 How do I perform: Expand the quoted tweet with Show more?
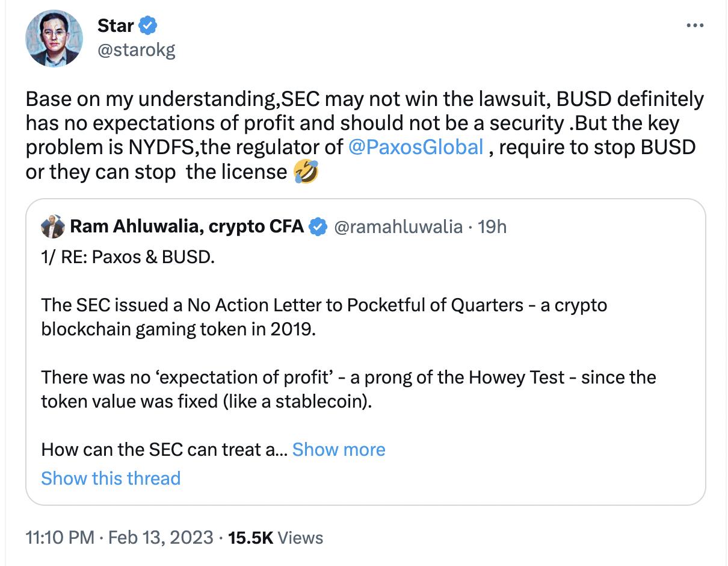click(x=338, y=449)
